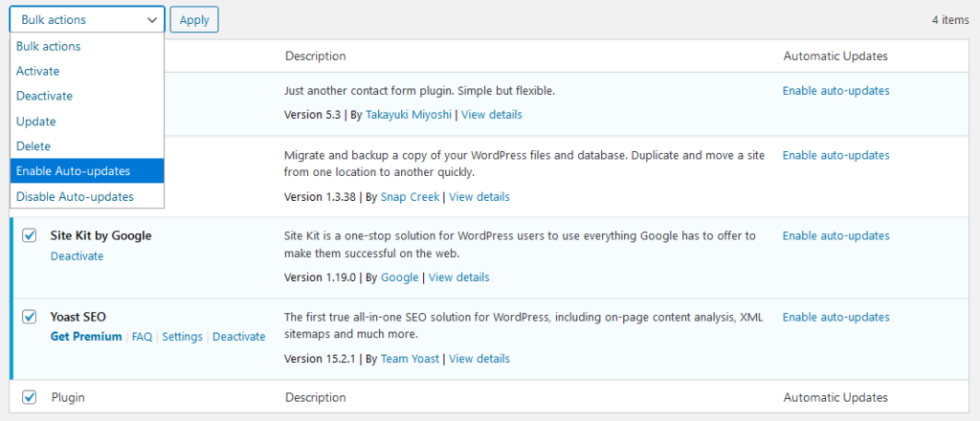Image resolution: width=980 pixels, height=421 pixels.
Task: View details for the version 1.3.38 plugin
Action: pos(479,197)
